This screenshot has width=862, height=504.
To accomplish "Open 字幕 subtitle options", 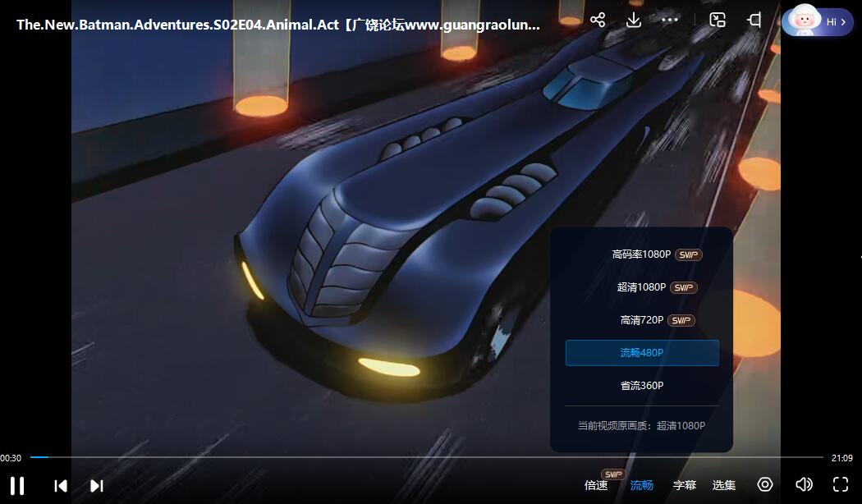I will pyautogui.click(x=685, y=485).
